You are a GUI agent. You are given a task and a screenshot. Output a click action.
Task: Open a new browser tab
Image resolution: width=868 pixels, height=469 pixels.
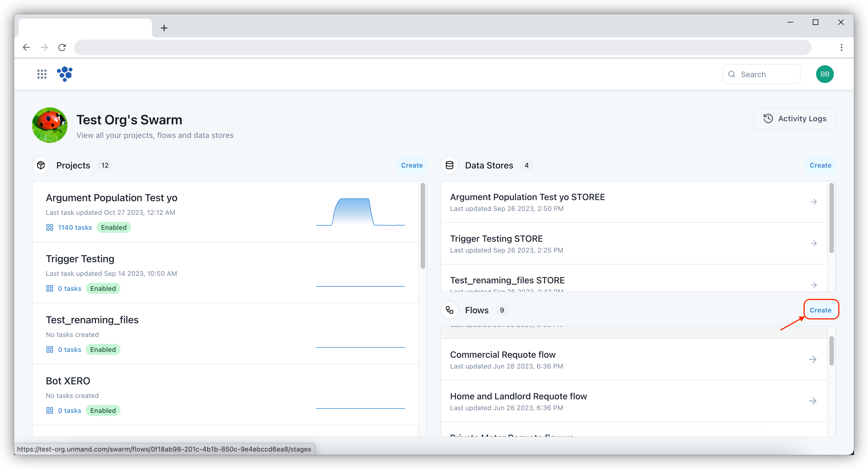pos(164,28)
